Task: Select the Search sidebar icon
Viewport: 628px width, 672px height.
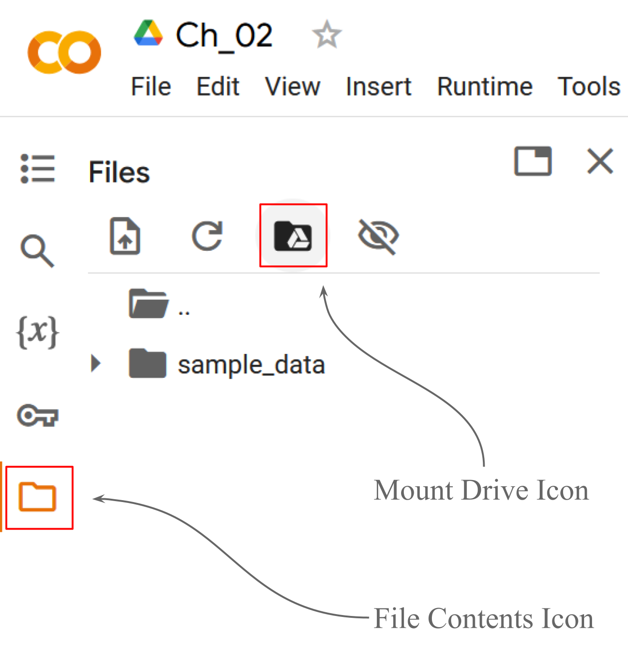Action: tap(38, 250)
